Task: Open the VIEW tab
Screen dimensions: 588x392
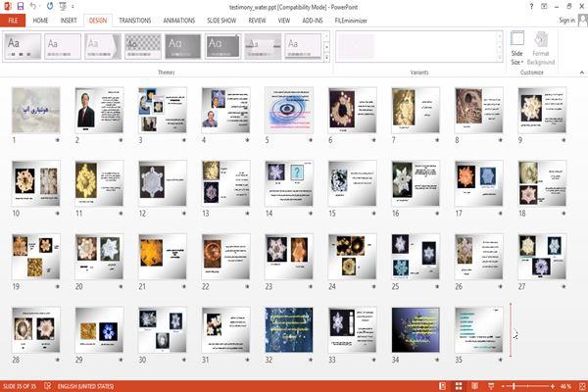Action: pyautogui.click(x=284, y=21)
